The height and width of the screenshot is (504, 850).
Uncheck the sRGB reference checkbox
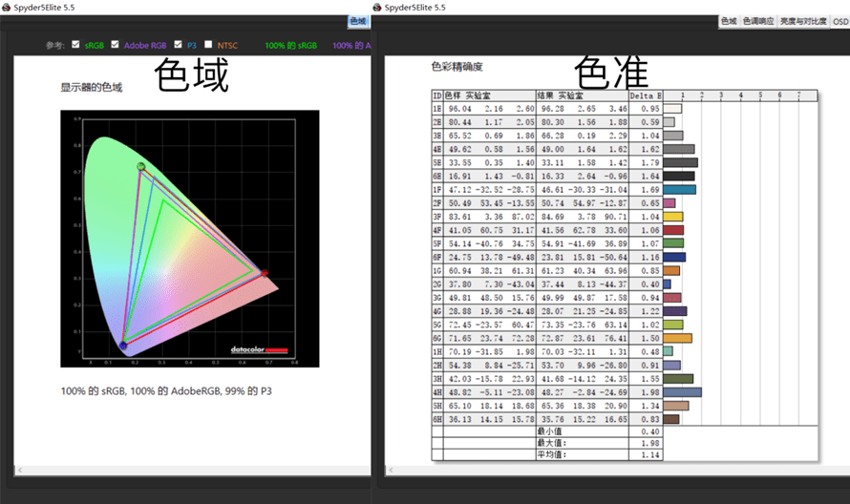coord(75,45)
